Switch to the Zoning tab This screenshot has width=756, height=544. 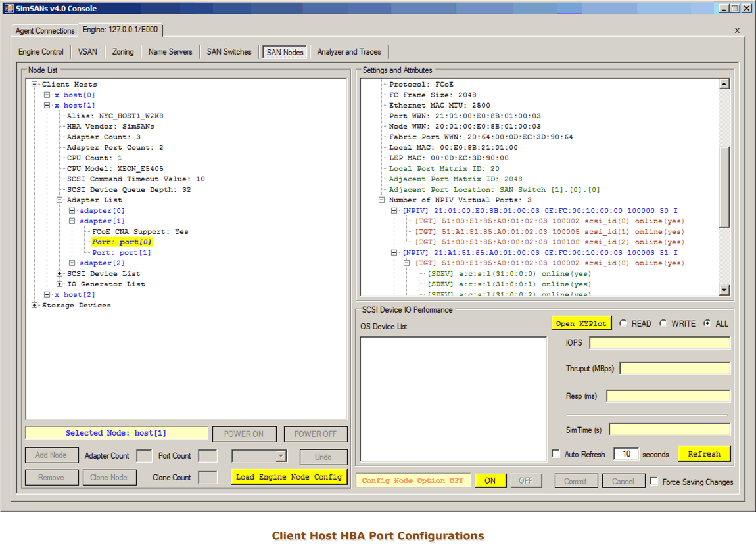click(x=123, y=52)
